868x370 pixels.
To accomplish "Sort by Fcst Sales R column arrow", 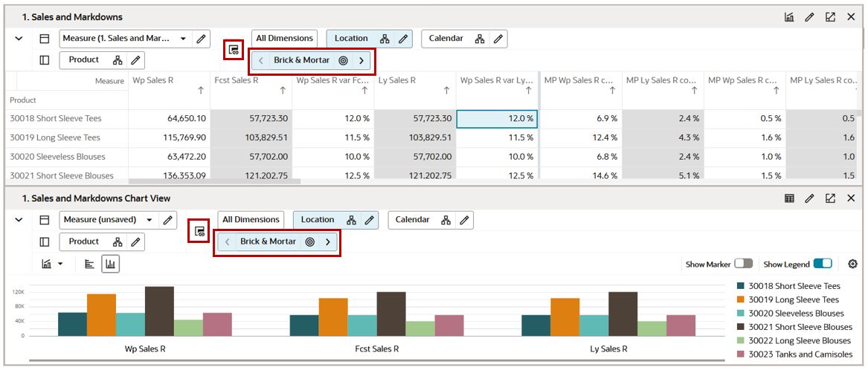I will coord(283,91).
